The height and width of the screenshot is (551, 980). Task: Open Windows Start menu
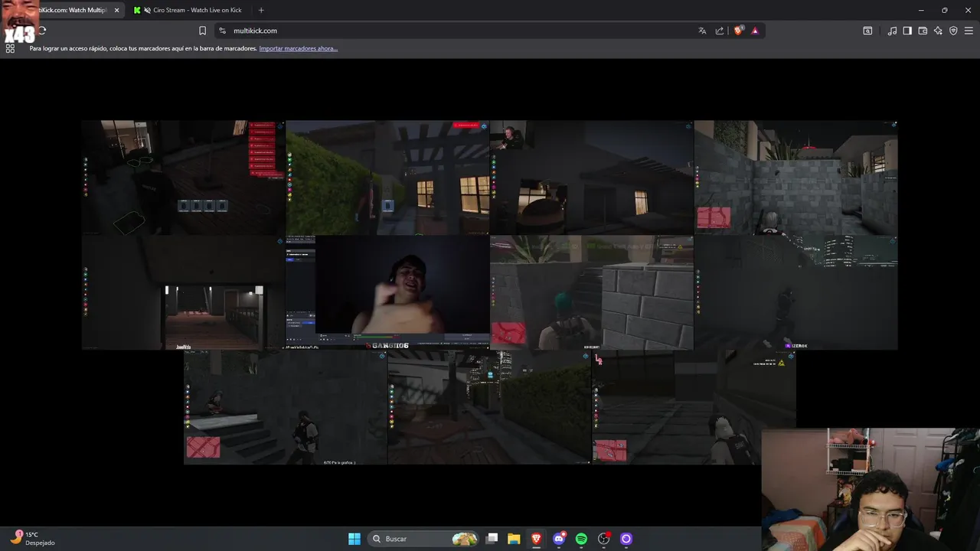point(354,539)
